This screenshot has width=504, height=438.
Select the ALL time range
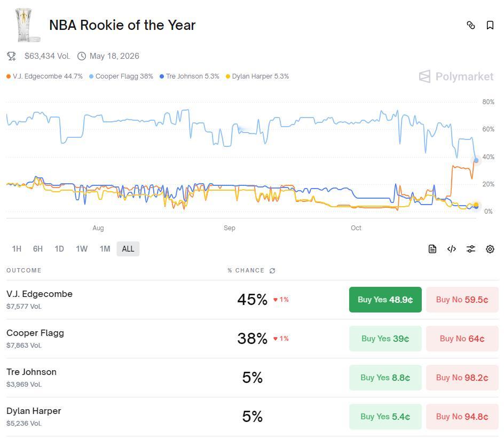pyautogui.click(x=128, y=249)
